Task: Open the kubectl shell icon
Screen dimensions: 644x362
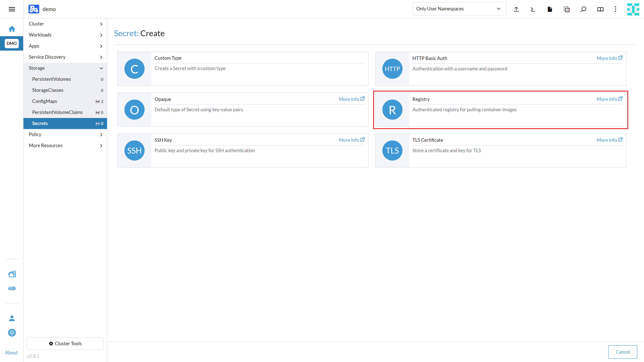Action: (533, 9)
